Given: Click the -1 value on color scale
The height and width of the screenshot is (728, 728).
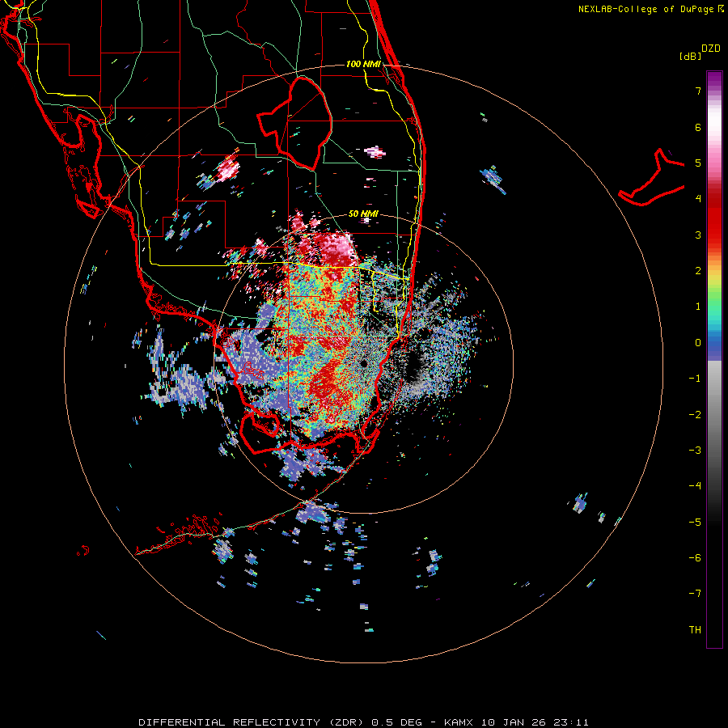Looking at the screenshot, I should pos(695,379).
